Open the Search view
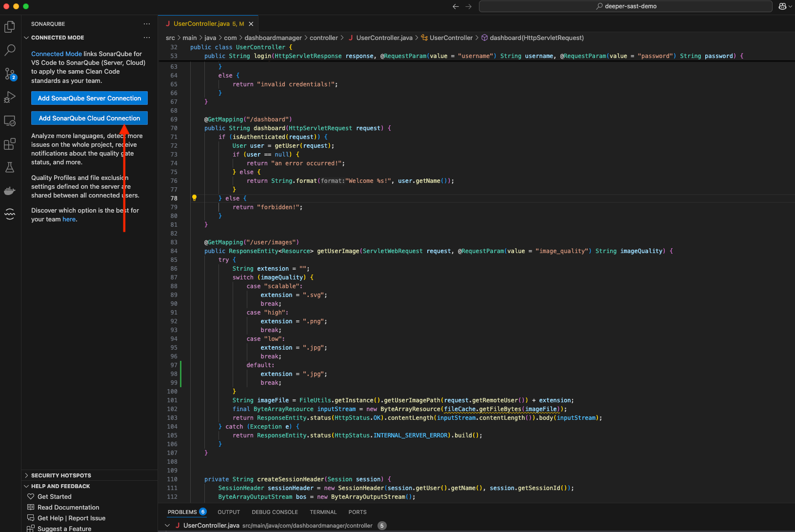The image size is (795, 532). [10, 50]
